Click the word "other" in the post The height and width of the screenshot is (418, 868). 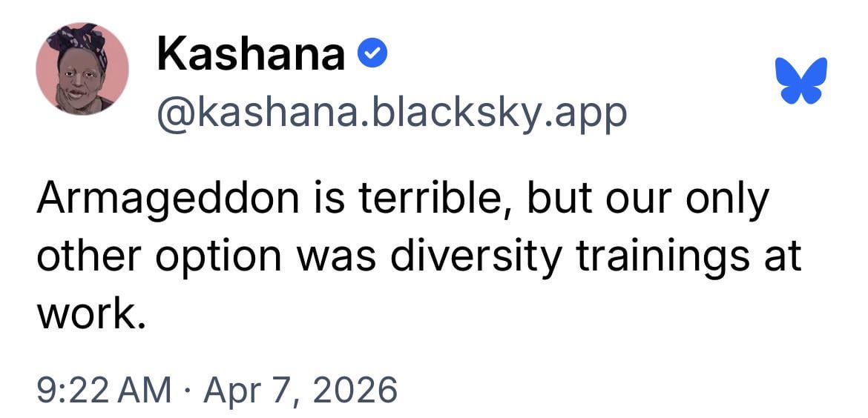(x=84, y=256)
